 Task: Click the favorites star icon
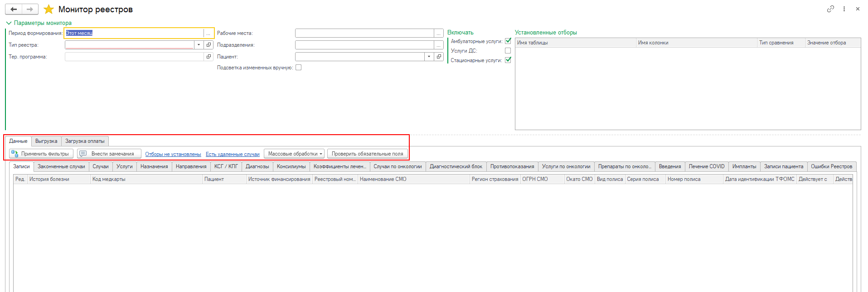pos(48,9)
